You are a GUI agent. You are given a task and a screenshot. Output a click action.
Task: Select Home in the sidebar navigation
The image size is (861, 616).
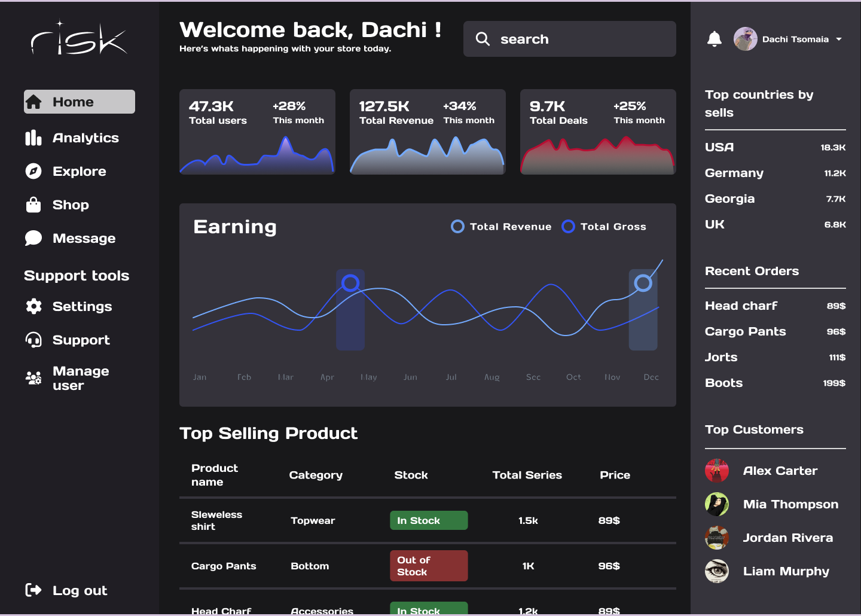click(x=79, y=102)
